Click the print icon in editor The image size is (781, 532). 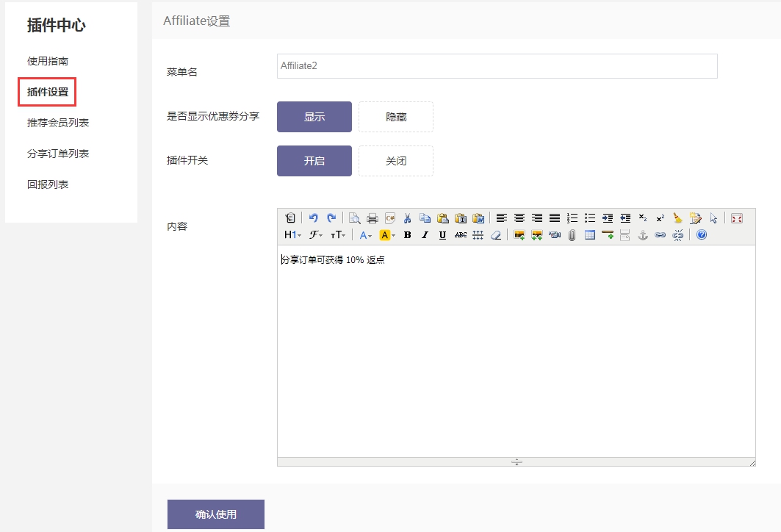pos(372,218)
